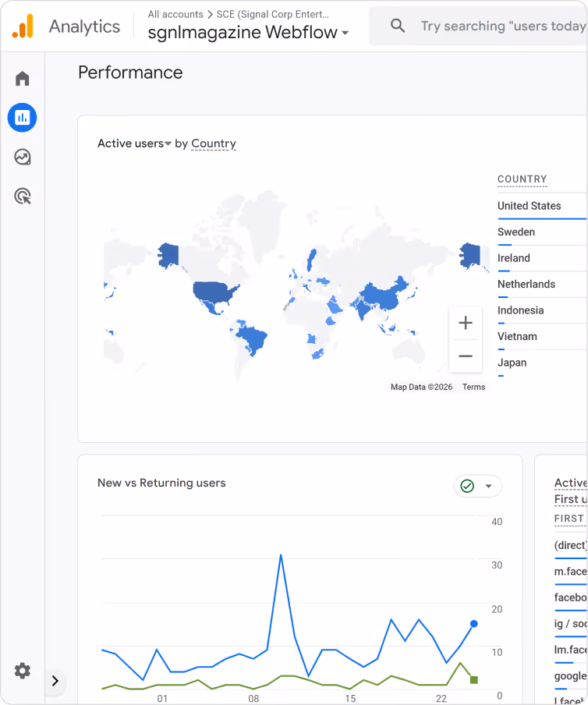Open Advertising via the target-click icon
The image size is (588, 705).
(22, 197)
